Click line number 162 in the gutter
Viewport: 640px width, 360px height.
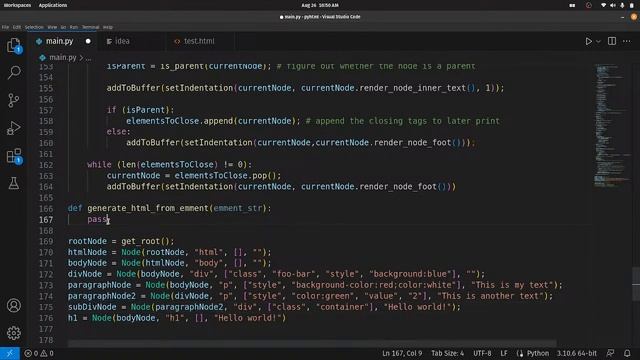[x=46, y=165]
